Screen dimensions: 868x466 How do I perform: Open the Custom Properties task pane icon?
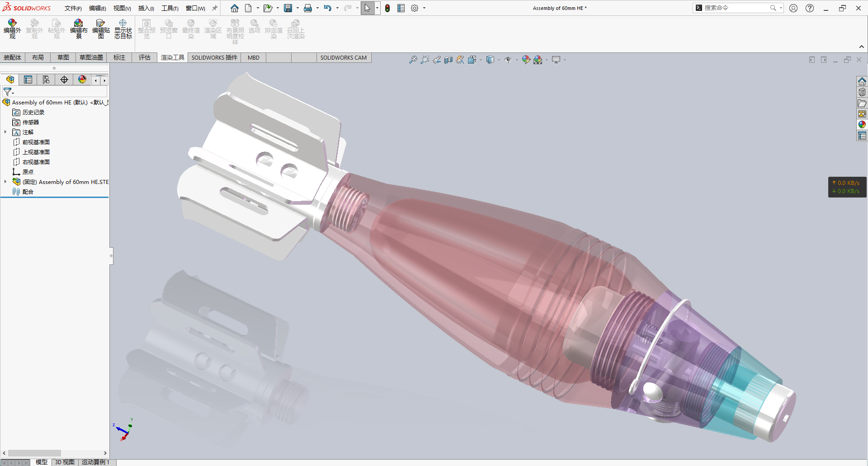[x=862, y=136]
